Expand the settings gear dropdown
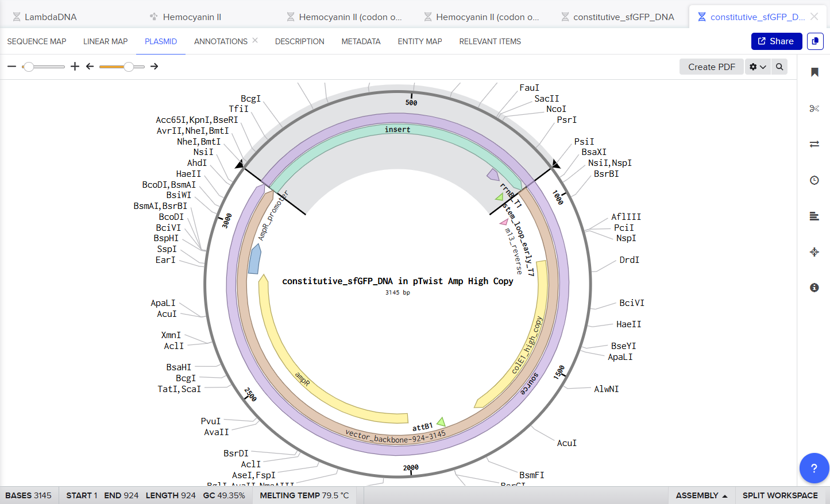The width and height of the screenshot is (830, 504). [758, 67]
